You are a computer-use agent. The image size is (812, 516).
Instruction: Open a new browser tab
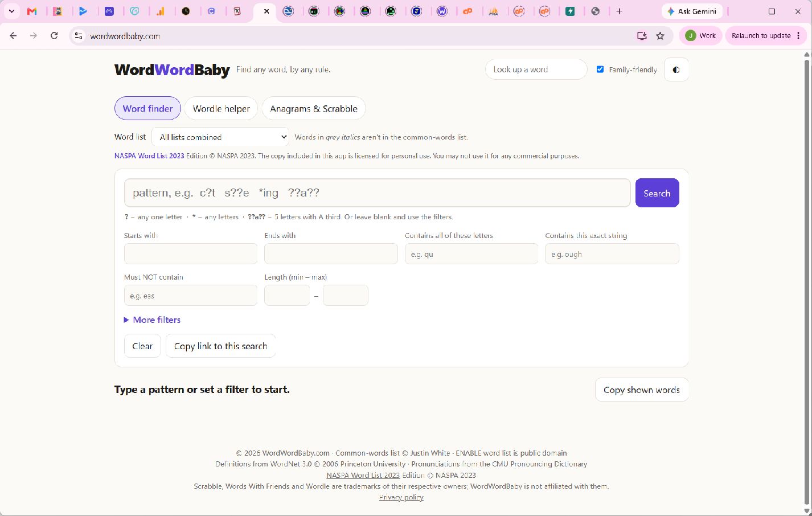(x=620, y=11)
